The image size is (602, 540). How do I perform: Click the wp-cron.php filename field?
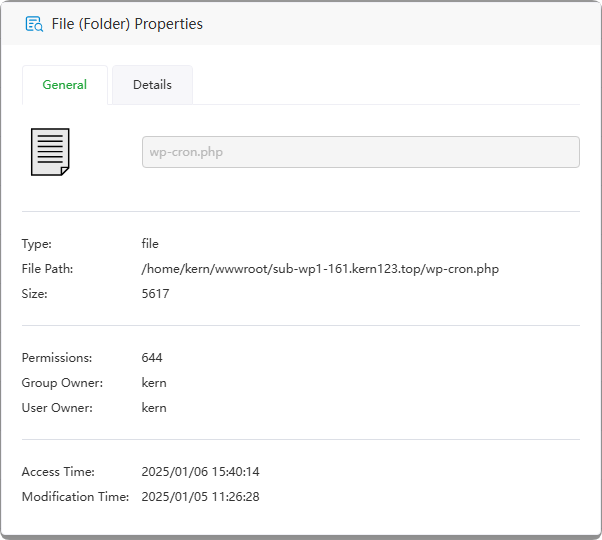[x=360, y=152]
